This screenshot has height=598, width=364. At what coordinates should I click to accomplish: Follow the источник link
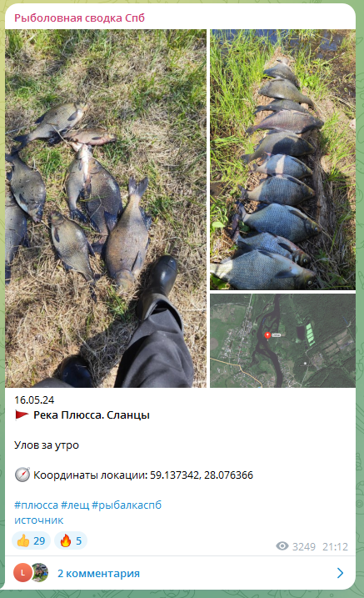click(x=39, y=520)
